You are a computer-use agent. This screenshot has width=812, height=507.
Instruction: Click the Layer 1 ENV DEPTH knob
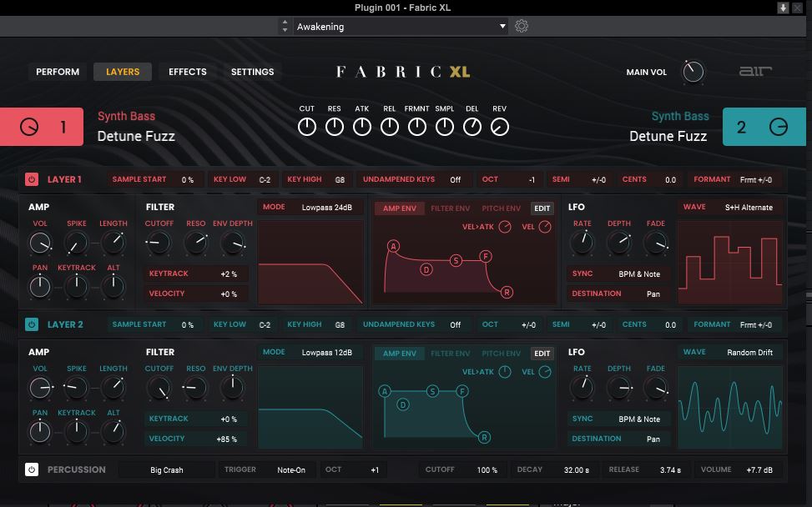click(x=233, y=243)
